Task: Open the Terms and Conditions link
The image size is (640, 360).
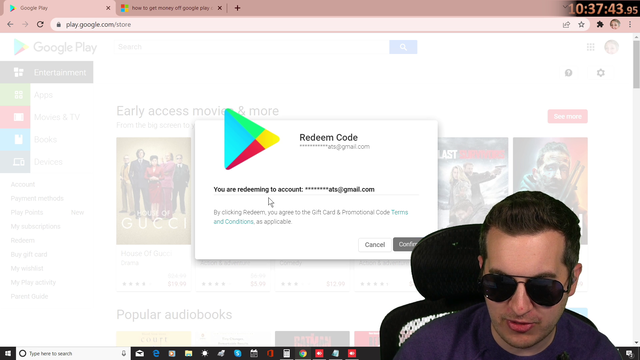Action: [x=311, y=217]
